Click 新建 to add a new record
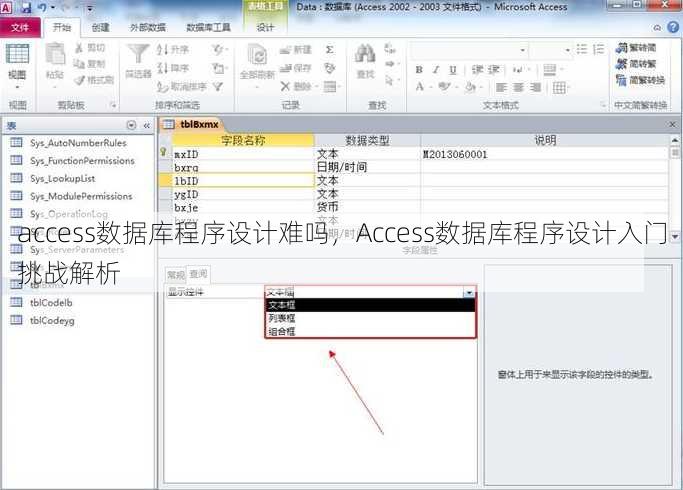The width and height of the screenshot is (683, 490). [295, 50]
